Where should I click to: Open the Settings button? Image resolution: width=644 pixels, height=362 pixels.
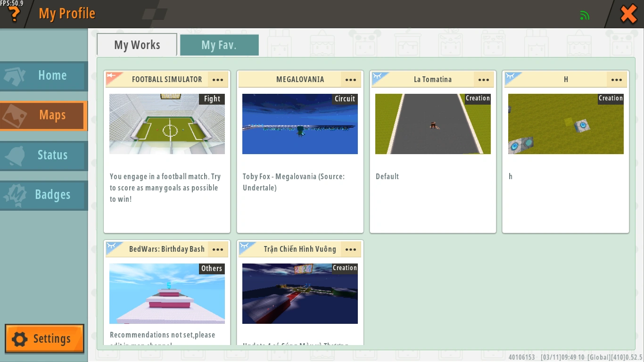(x=44, y=338)
